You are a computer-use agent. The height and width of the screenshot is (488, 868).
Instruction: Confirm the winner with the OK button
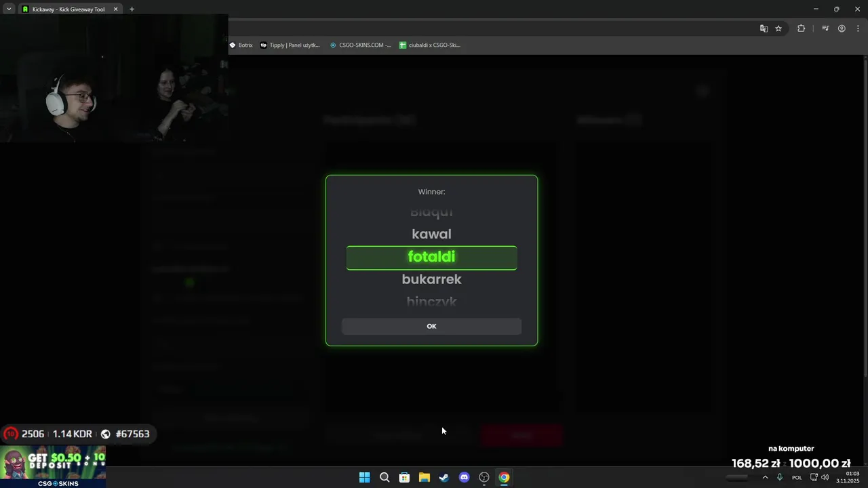[x=431, y=326]
